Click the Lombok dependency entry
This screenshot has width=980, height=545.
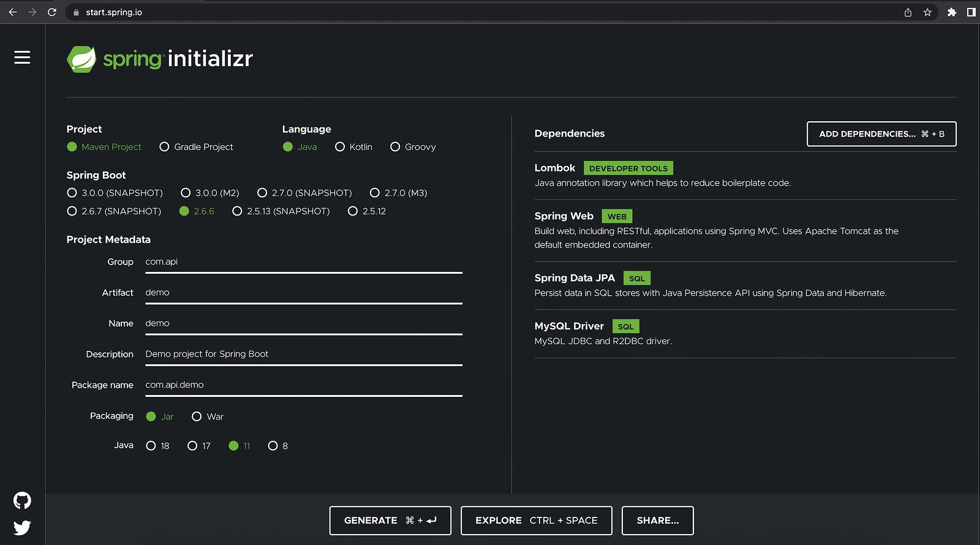[x=745, y=175]
